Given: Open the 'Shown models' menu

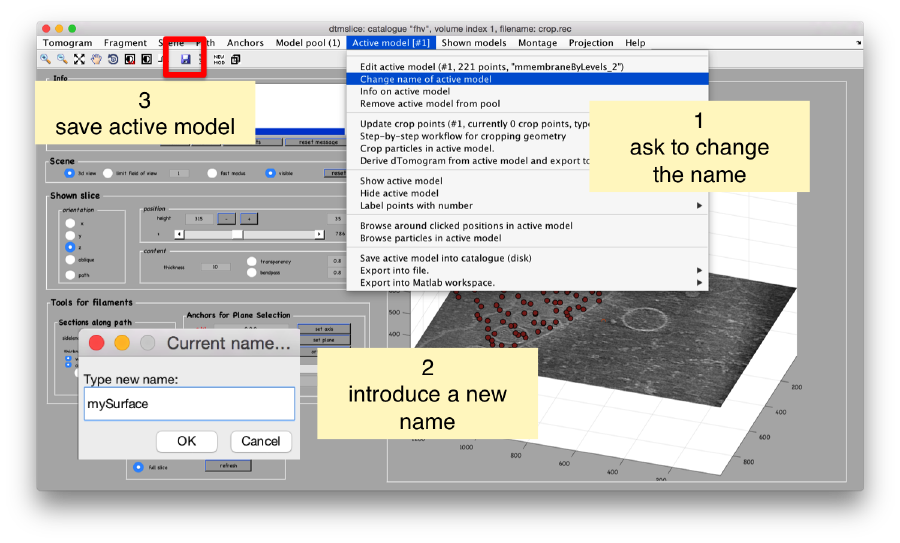Looking at the screenshot, I should point(473,43).
